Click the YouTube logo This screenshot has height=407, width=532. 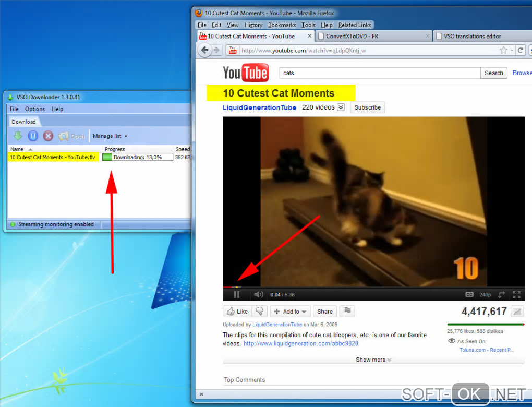point(246,73)
